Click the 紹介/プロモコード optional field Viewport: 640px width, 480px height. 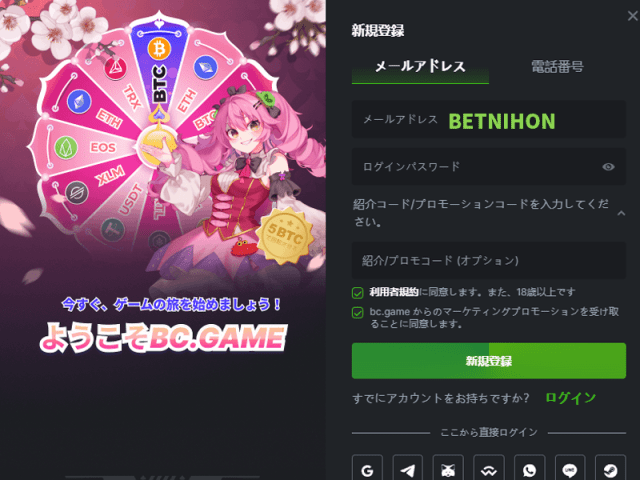coord(489,260)
